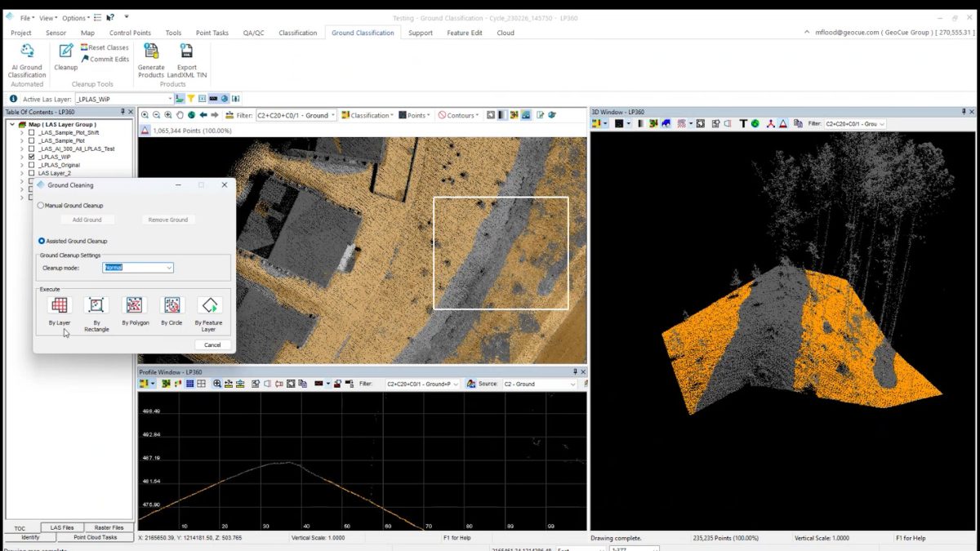Click the yellow filter funnel beside Active Las Layer
980x551 pixels.
pos(191,99)
